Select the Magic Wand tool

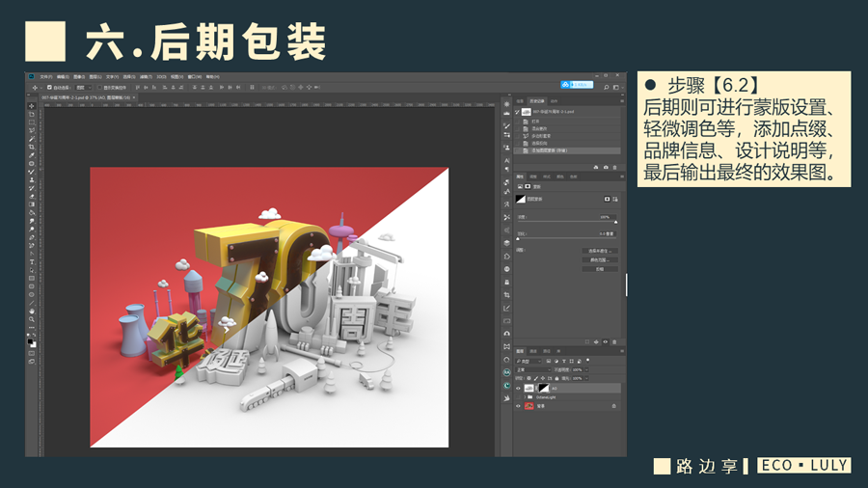tap(32, 138)
